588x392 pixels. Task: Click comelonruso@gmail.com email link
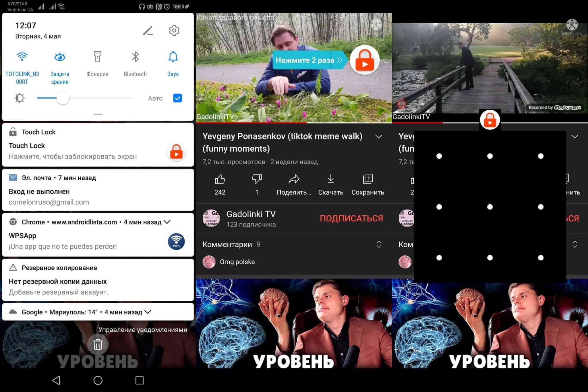click(49, 202)
